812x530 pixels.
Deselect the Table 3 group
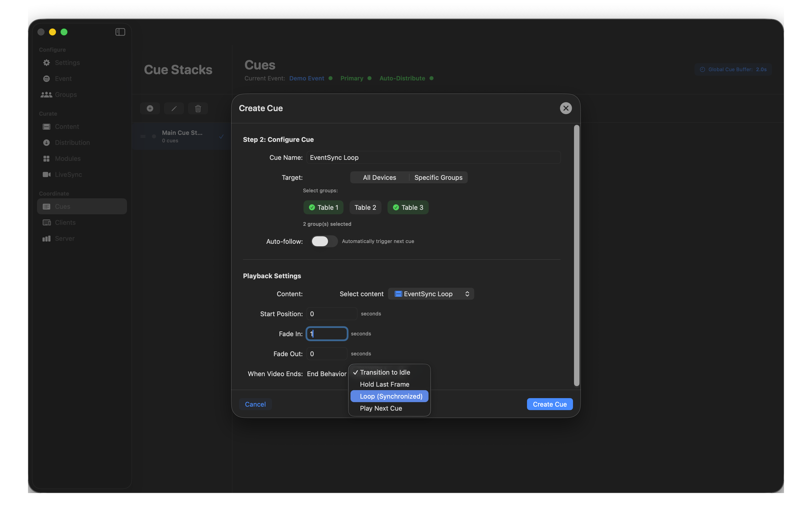[x=408, y=208]
